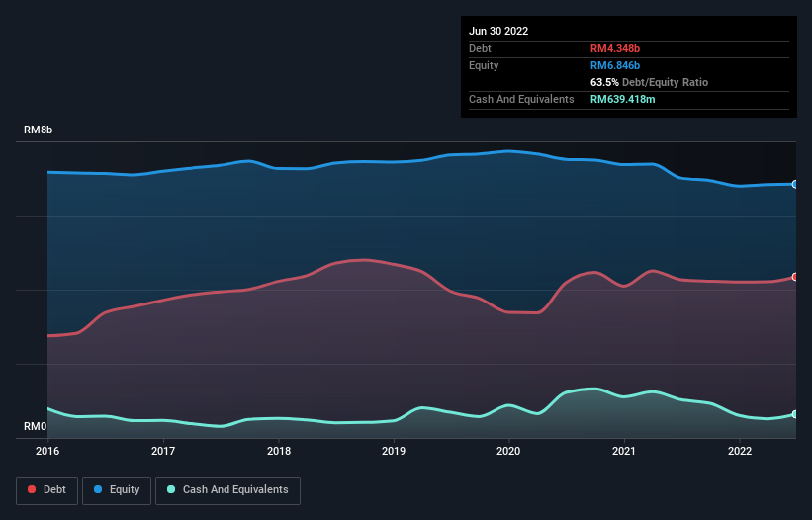
Task: Select the 2017 x-axis label
Action: click(163, 451)
